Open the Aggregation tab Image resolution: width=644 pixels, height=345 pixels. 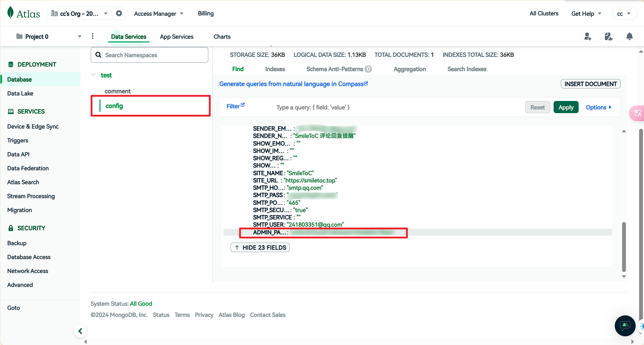[410, 69]
